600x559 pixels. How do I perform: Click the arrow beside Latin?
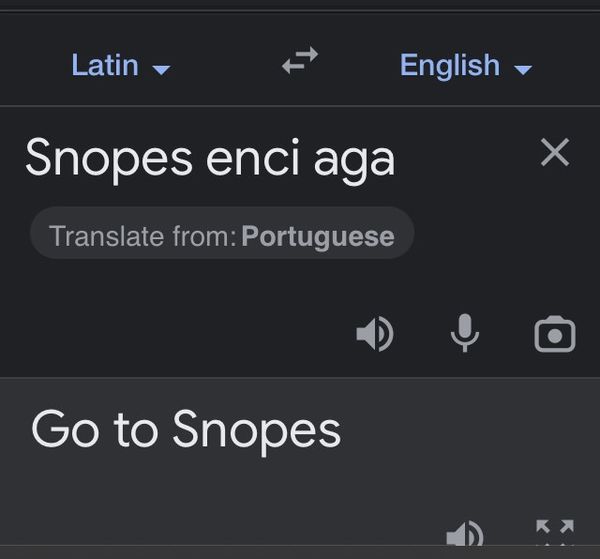click(161, 70)
